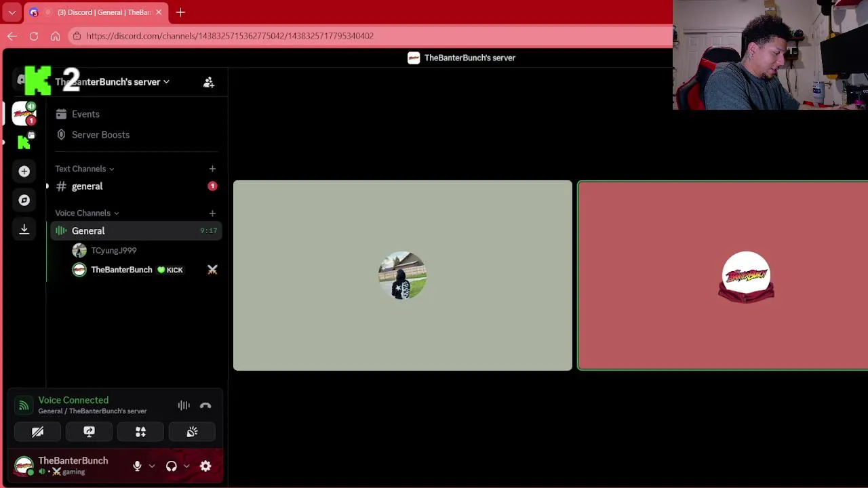Open TheBanterBunch's server header dropdown
This screenshot has height=488, width=868.
point(112,82)
